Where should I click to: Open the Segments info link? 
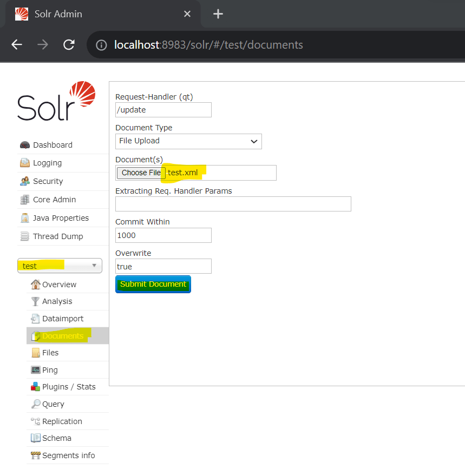[x=69, y=455]
